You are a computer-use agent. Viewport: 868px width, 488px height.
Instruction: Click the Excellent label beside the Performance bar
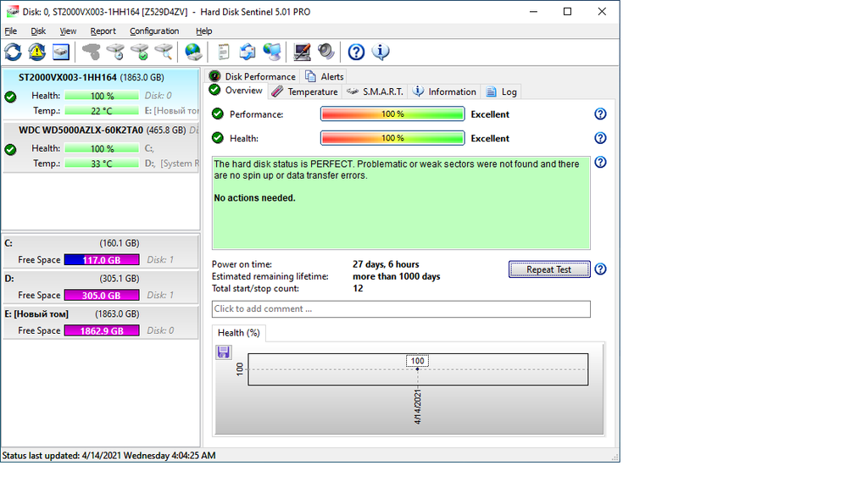pos(490,114)
